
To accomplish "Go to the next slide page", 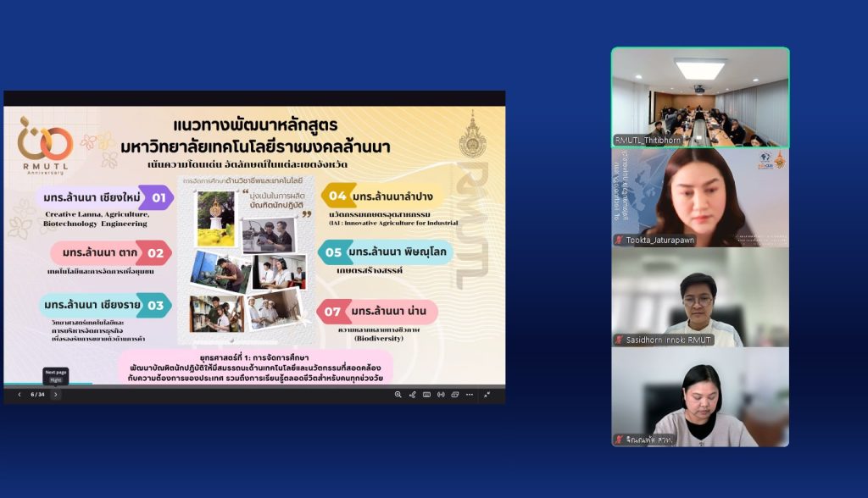I will [x=56, y=395].
